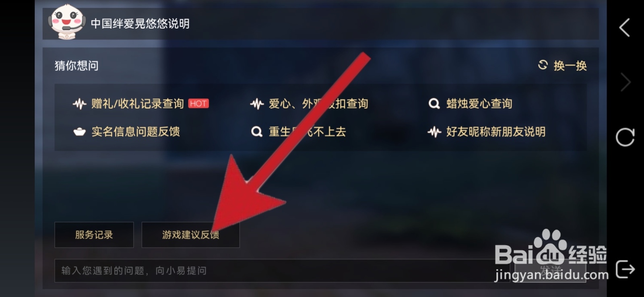Click the reload circular arrow icon

click(625, 137)
